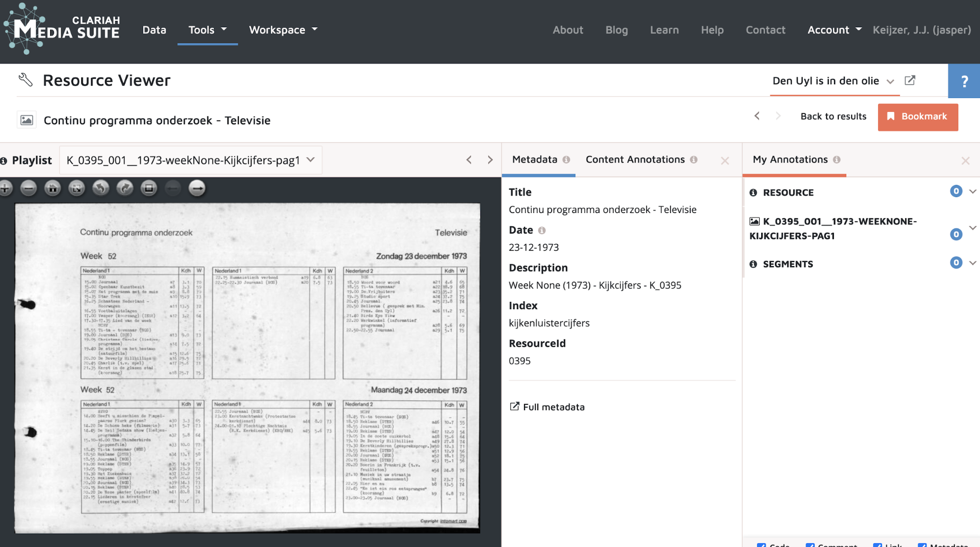Click the Bookmark button

point(918,116)
